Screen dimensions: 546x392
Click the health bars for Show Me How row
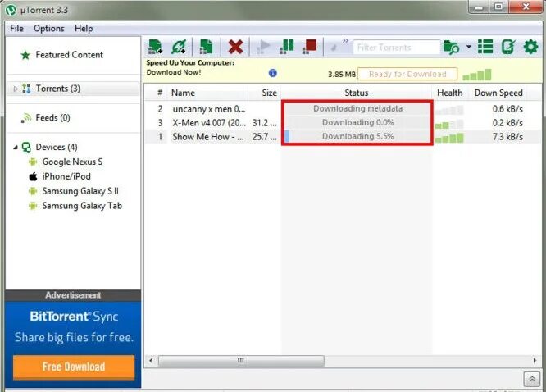[449, 138]
